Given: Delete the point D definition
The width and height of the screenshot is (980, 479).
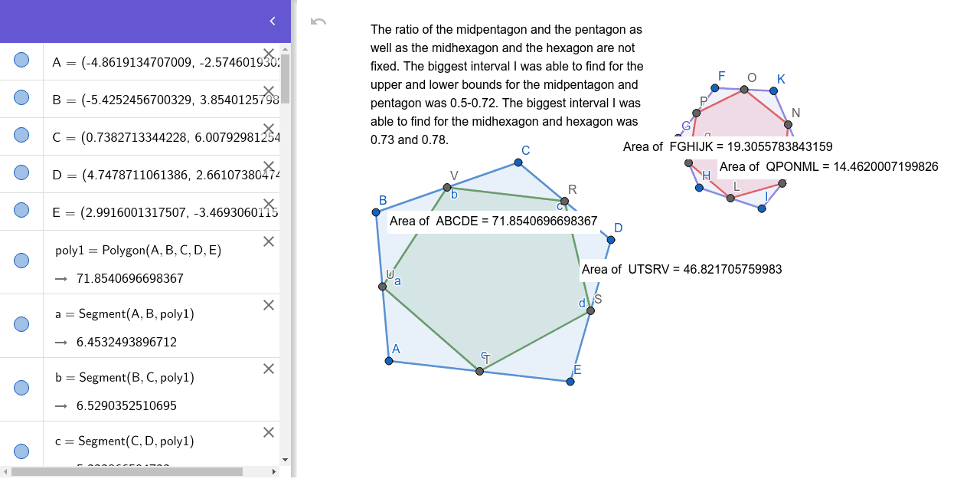Looking at the screenshot, I should (x=268, y=166).
